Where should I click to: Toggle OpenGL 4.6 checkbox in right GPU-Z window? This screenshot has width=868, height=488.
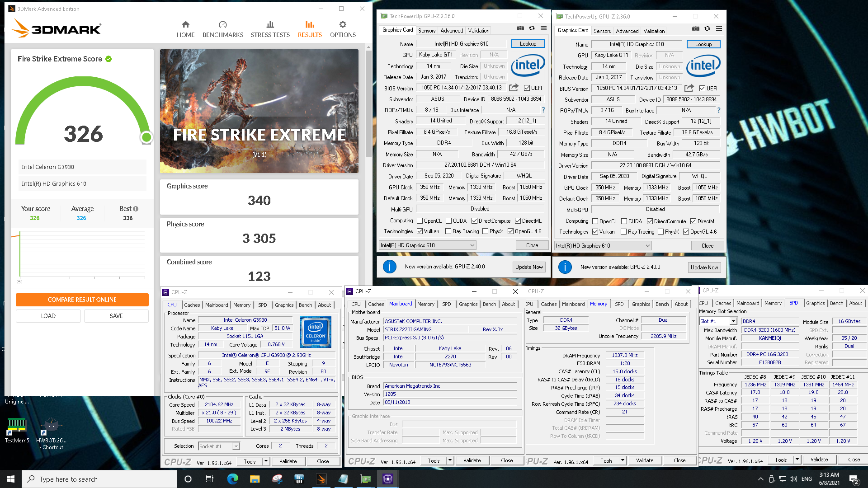[x=686, y=232]
